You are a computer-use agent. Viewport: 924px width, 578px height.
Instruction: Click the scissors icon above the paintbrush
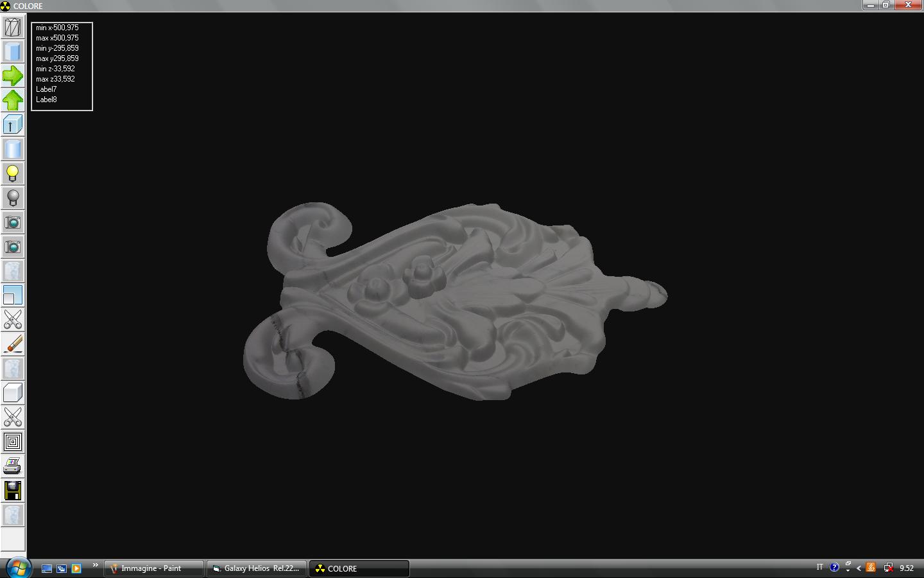pyautogui.click(x=13, y=320)
